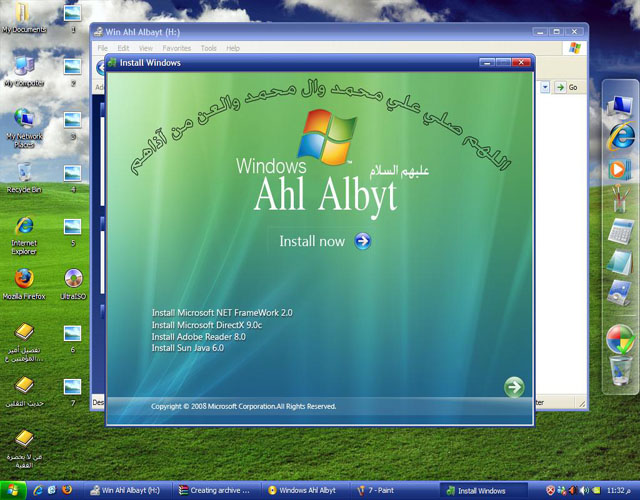Open the picture viewer icon in the side dock
This screenshot has height=500, width=640.
pos(620,292)
